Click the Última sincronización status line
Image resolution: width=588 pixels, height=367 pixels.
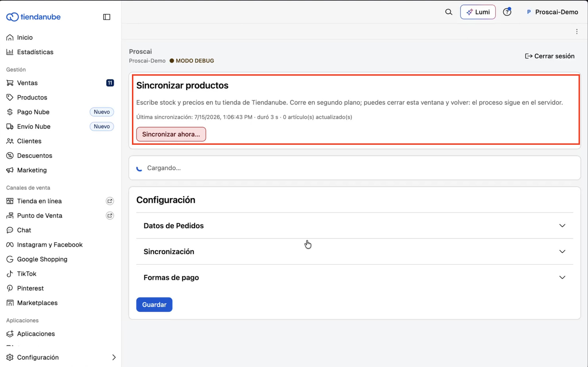tap(244, 117)
